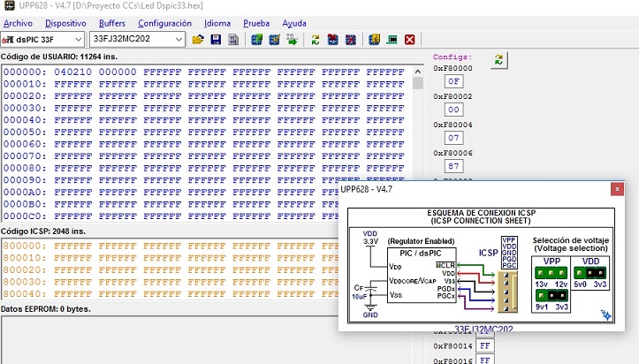Click the chip icon with red mark
The image size is (639, 364).
point(333,40)
